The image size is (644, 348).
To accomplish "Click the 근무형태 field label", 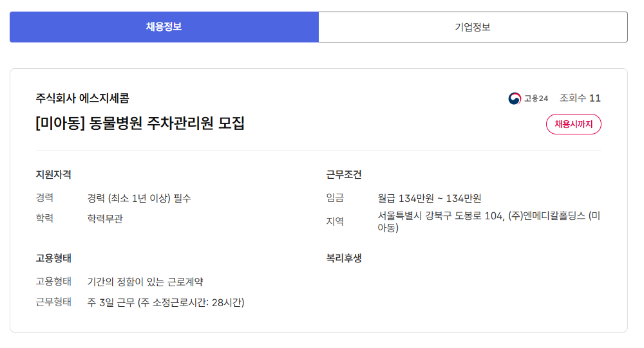I will [x=53, y=302].
